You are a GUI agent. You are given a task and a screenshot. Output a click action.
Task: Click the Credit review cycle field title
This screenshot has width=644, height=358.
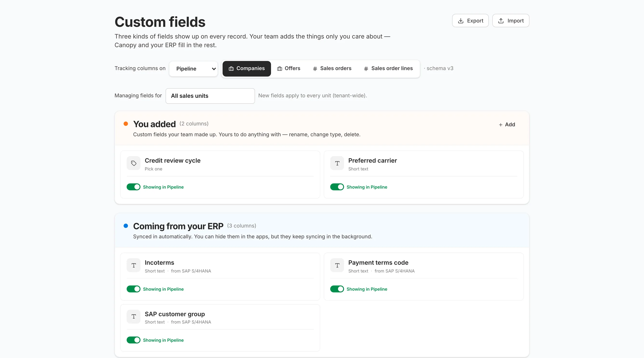click(172, 160)
